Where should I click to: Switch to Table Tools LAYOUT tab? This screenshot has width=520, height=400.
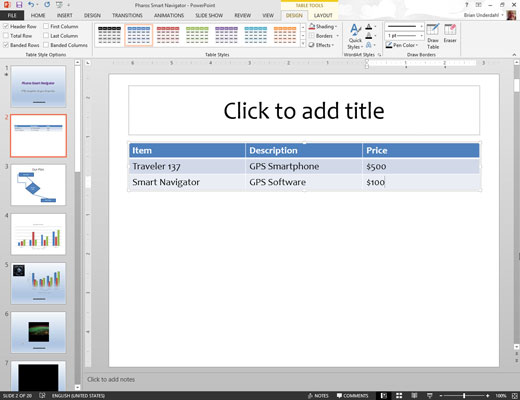(323, 15)
